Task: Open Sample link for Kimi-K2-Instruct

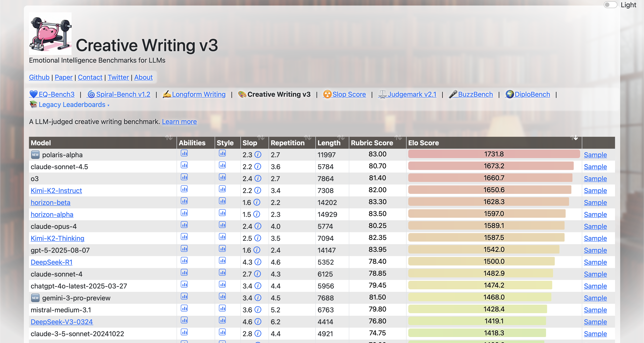Action: coord(595,191)
